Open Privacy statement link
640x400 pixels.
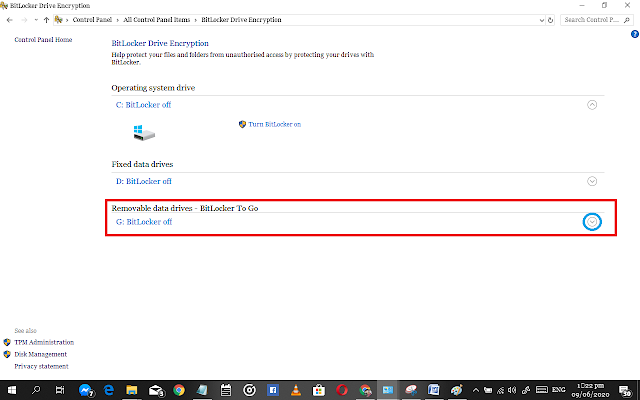(x=41, y=366)
